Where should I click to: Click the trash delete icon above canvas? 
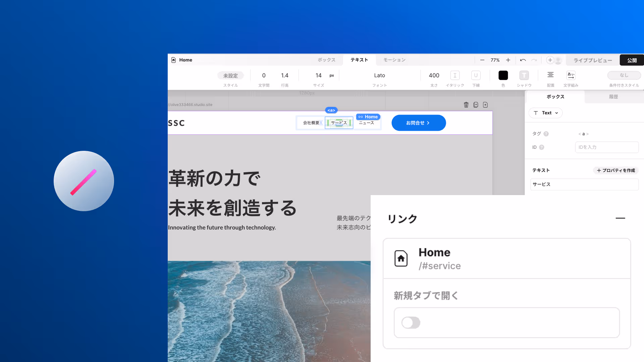[466, 105]
